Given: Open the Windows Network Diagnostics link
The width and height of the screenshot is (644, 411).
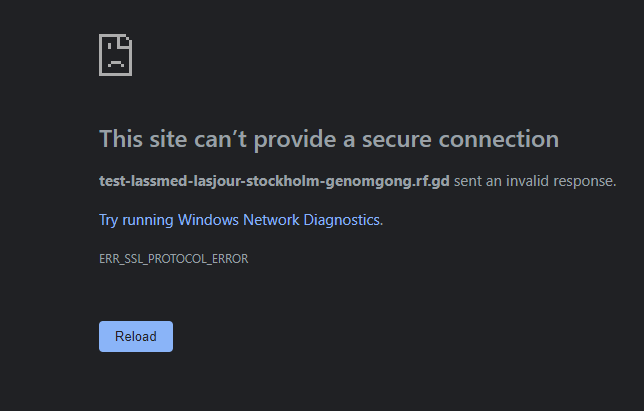Looking at the screenshot, I should pyautogui.click(x=240, y=219).
